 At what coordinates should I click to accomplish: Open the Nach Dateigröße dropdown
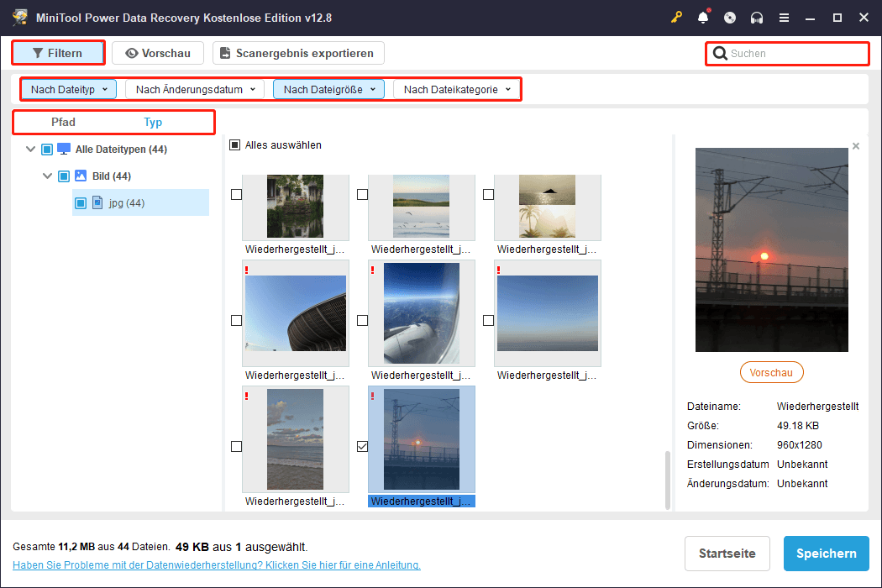(328, 88)
